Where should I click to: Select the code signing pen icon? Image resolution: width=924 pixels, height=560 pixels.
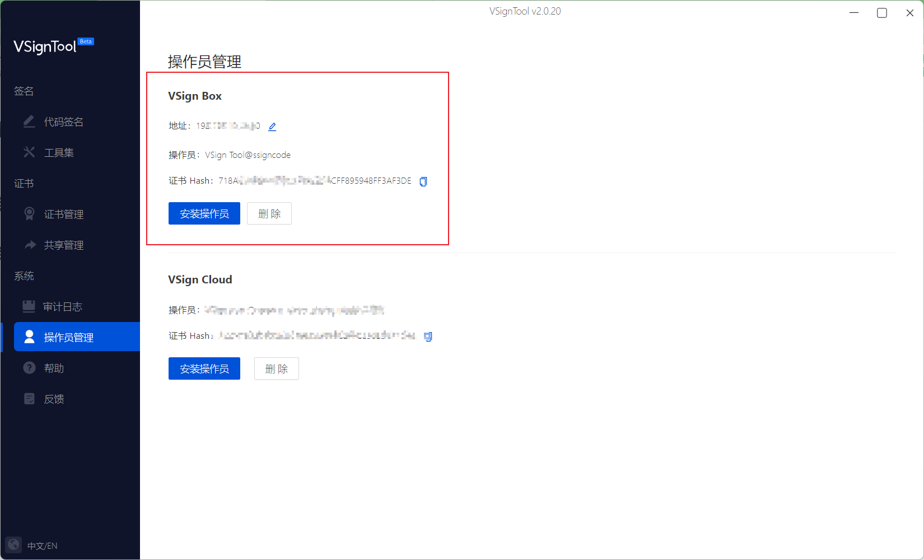(29, 122)
